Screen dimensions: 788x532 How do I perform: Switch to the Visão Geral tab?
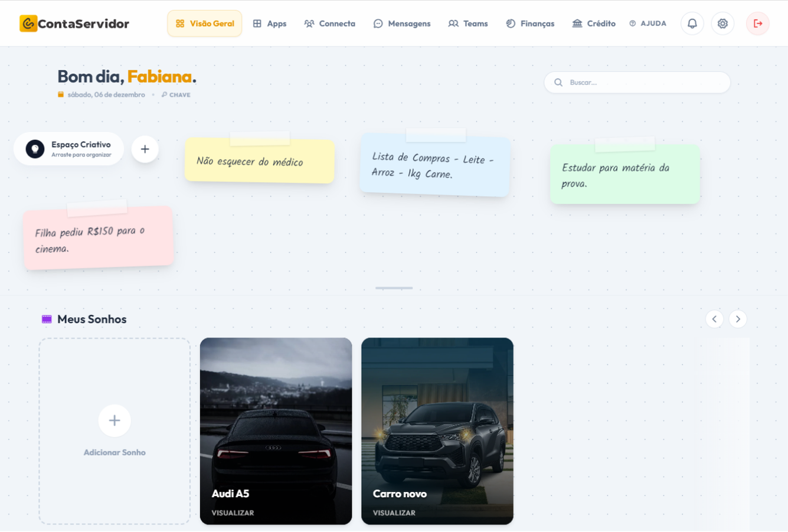pyautogui.click(x=204, y=23)
